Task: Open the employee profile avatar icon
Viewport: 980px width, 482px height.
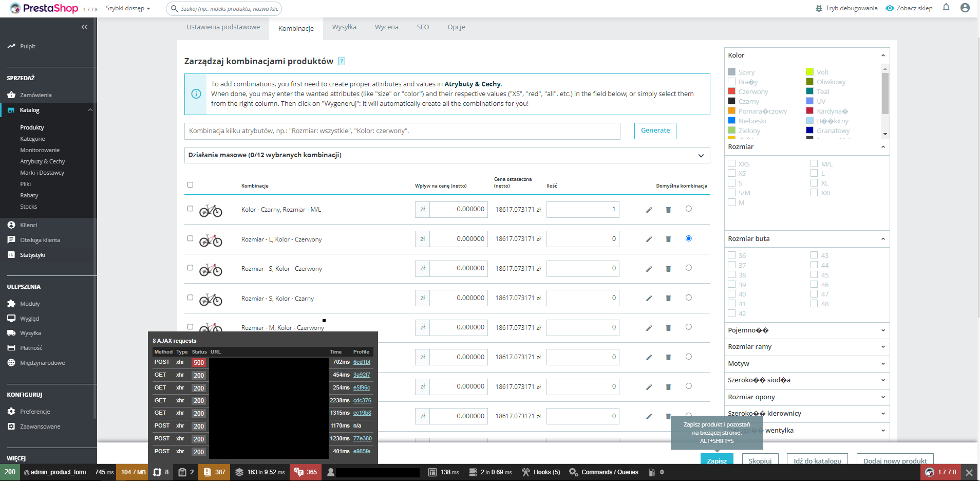Action: click(965, 8)
